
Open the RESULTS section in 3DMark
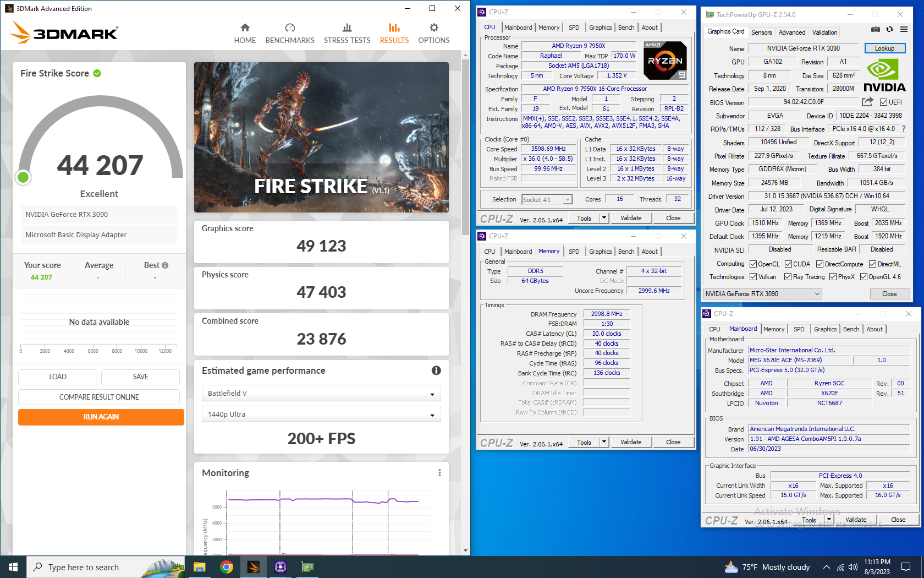pos(394,34)
